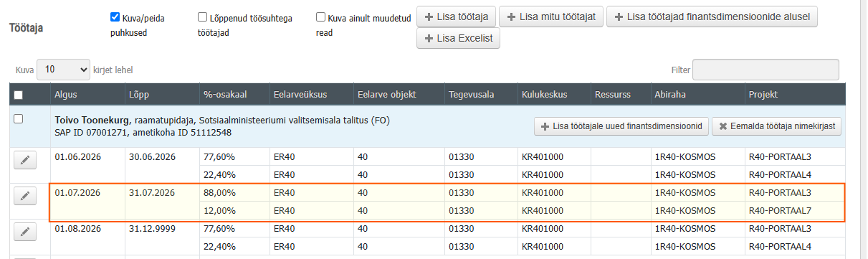Sort by the Projekt column header
Screen dimensions: 868x259
[x=795, y=95]
